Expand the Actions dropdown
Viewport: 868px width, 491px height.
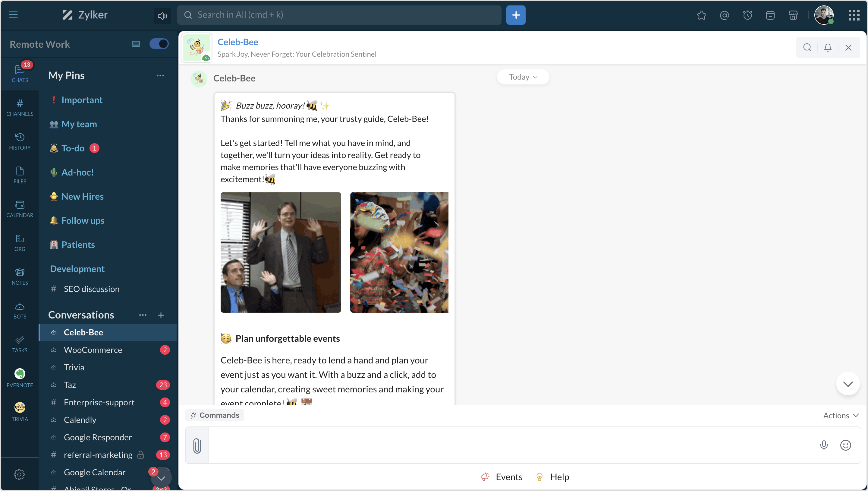pyautogui.click(x=841, y=416)
